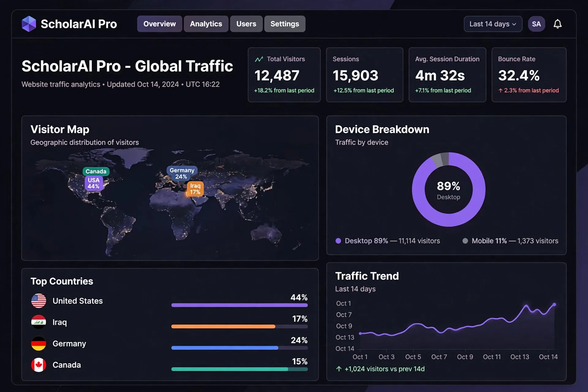Click the Iraq flag icon
The width and height of the screenshot is (588, 392).
pyautogui.click(x=39, y=322)
